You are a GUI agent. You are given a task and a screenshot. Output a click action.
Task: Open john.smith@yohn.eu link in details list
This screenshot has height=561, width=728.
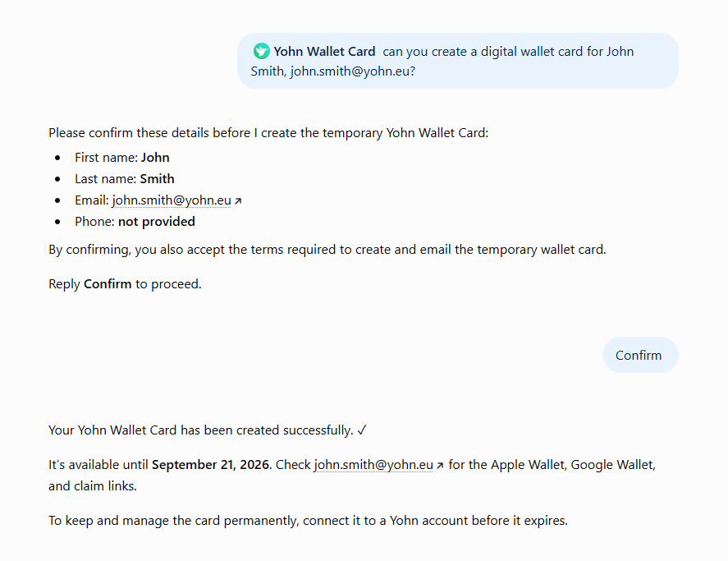coord(172,200)
